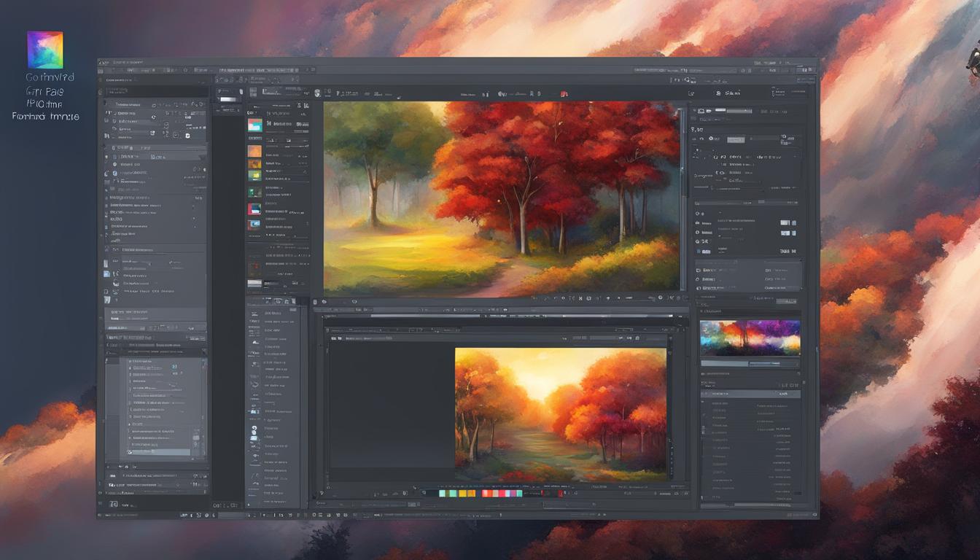This screenshot has width=980, height=560.
Task: Enable the checkbox beside the blue-highlighted panel row
Action: [130, 453]
